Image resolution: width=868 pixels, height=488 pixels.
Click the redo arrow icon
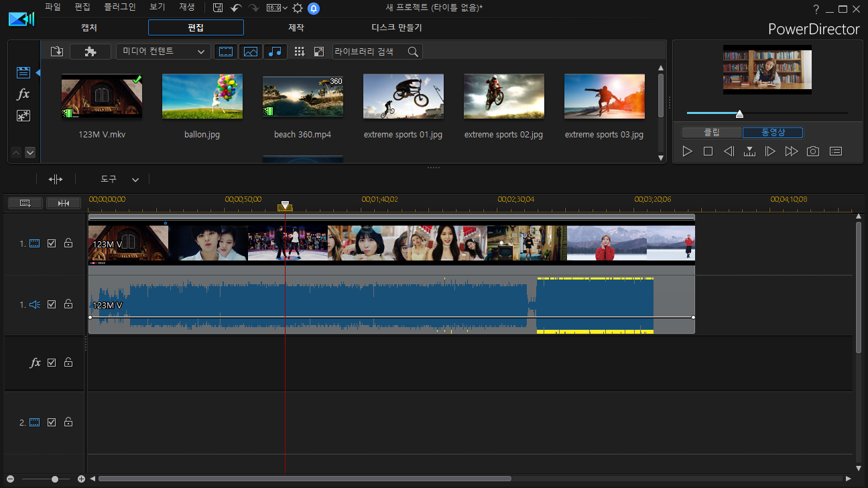(253, 8)
